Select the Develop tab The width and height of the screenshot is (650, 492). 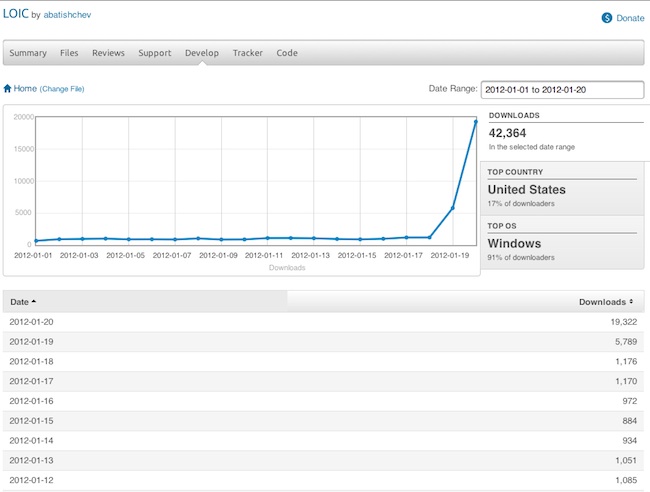point(202,53)
